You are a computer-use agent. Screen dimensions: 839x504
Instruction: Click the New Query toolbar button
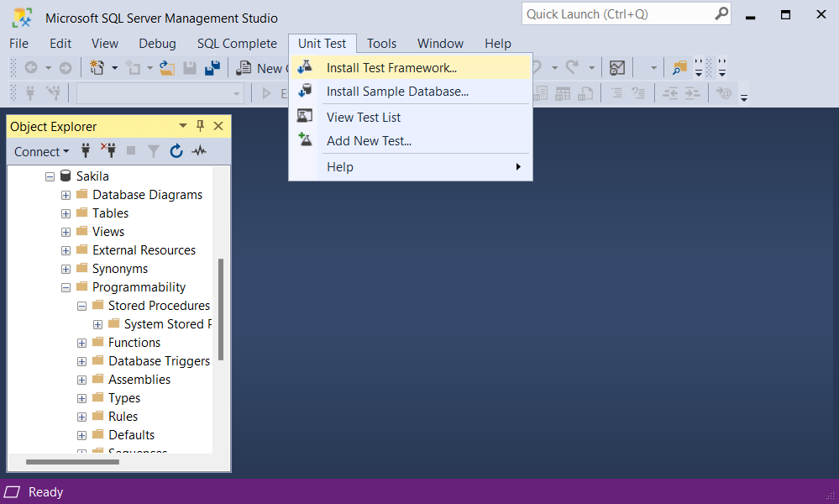click(262, 68)
